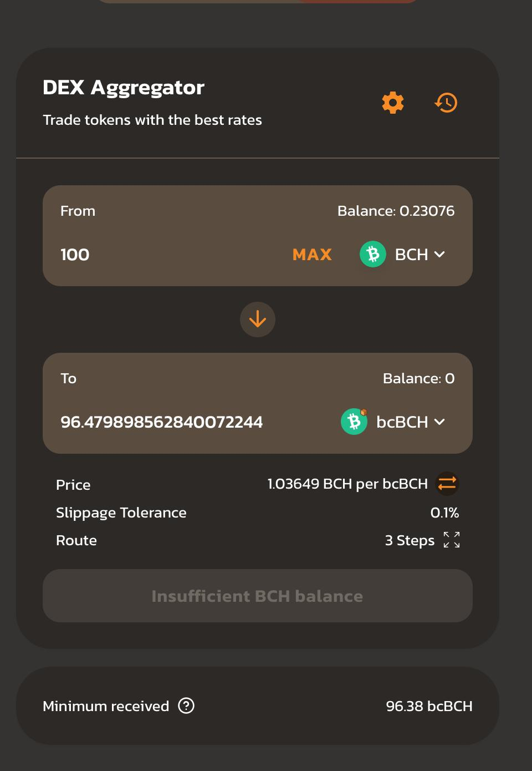This screenshot has height=771, width=532.
Task: Click the 0.1% slippage tolerance value
Action: 444,513
